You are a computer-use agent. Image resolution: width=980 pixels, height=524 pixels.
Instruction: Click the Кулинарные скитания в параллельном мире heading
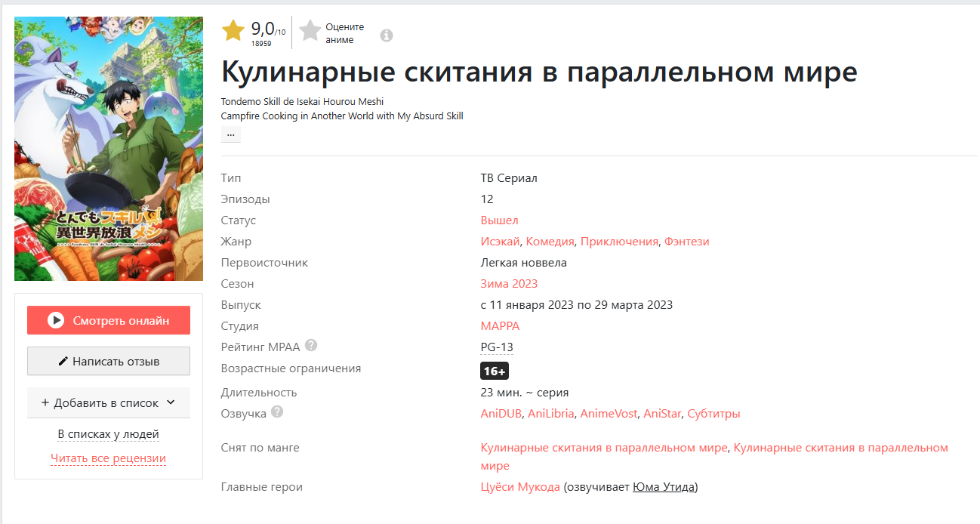539,72
